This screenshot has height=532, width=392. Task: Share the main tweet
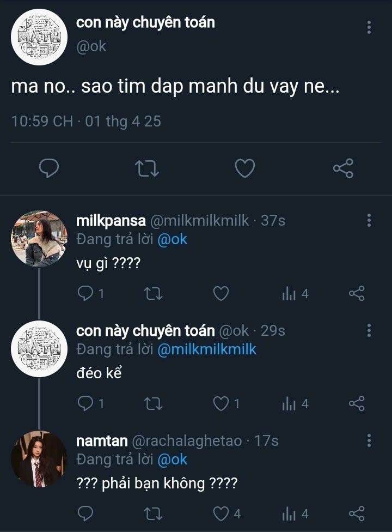coord(343,169)
